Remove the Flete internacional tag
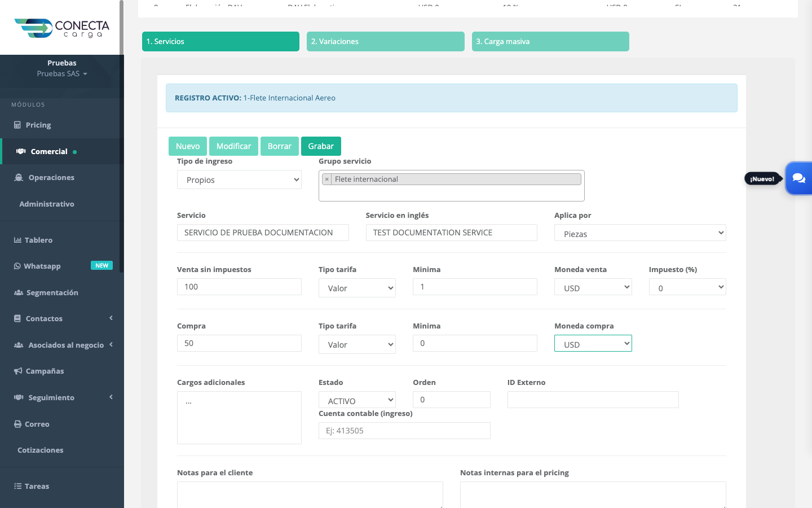Image resolution: width=812 pixels, height=508 pixels. 327,179
